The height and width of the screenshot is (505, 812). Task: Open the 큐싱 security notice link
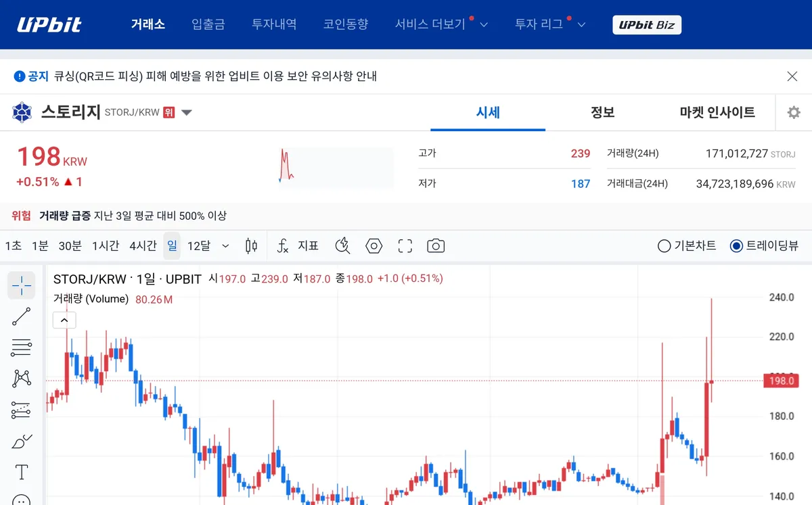tap(215, 76)
